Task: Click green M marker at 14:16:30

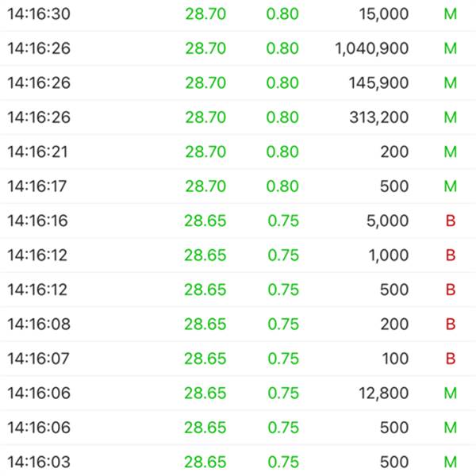Action: click(451, 14)
